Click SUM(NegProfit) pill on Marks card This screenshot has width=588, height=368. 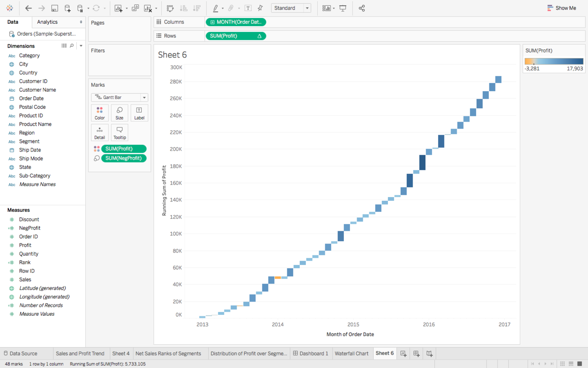124,158
